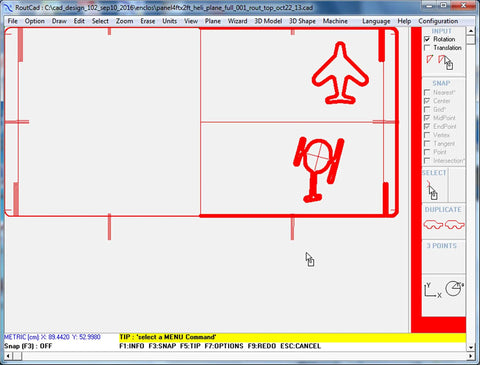Click the circular rotate view icon
Screen dimensions: 480x365
pyautogui.click(x=455, y=288)
